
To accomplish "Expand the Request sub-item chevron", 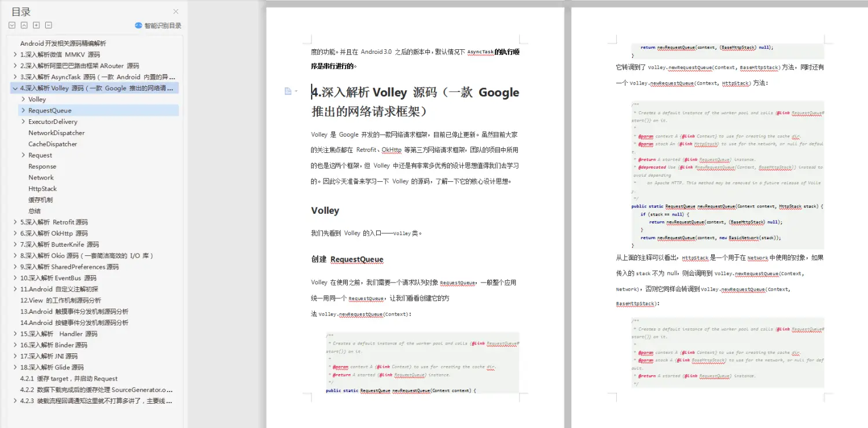I will 23,155.
